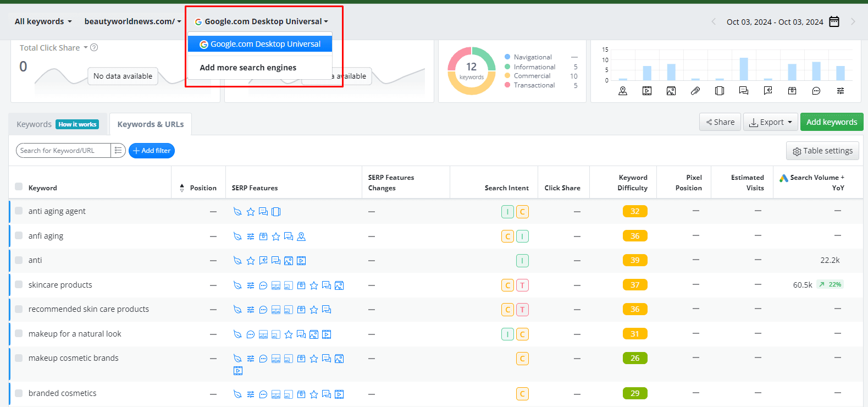Click the shopping box icon in anfi aging row
This screenshot has width=868, height=407.
[263, 237]
